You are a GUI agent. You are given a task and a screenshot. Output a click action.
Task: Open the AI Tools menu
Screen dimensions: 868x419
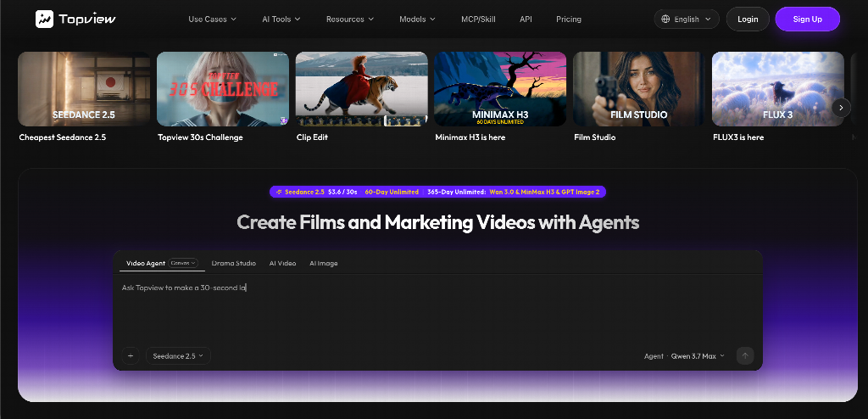click(x=281, y=19)
